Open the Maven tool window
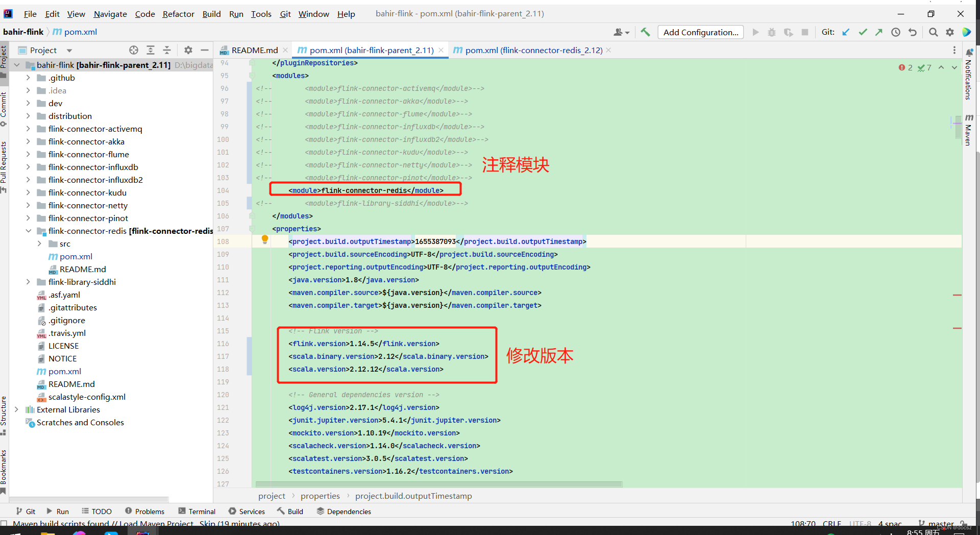The image size is (980, 535). click(x=968, y=130)
